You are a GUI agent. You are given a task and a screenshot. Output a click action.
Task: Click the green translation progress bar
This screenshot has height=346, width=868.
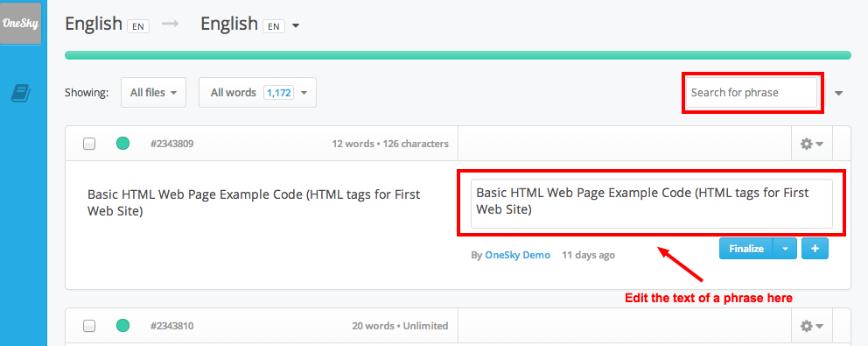[x=458, y=55]
